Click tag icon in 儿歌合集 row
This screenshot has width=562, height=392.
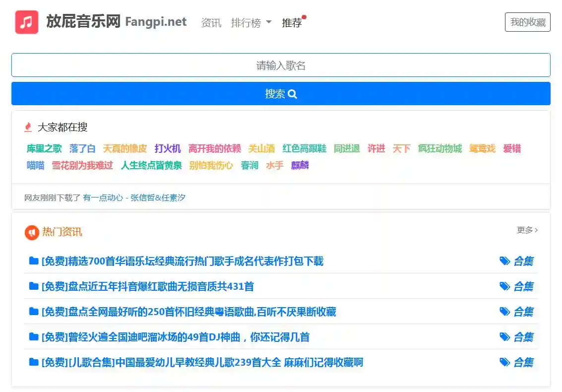click(504, 362)
